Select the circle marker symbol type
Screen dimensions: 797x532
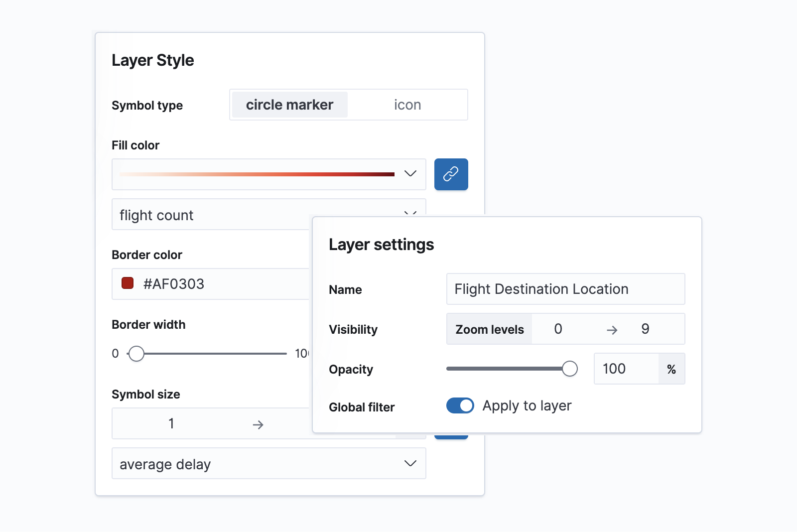[x=290, y=105]
